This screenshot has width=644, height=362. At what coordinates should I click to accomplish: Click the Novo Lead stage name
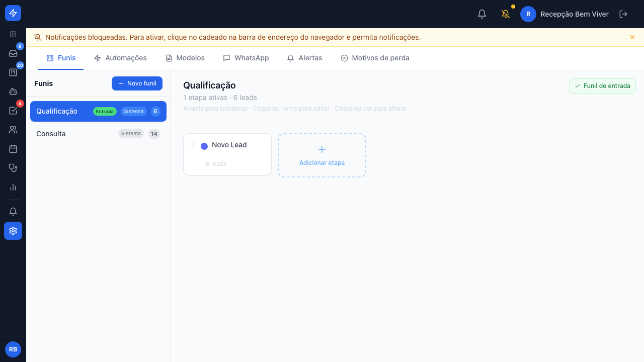[229, 145]
